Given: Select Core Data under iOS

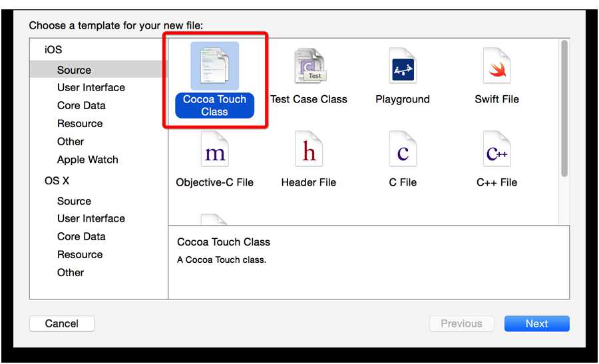Looking at the screenshot, I should click(x=81, y=105).
